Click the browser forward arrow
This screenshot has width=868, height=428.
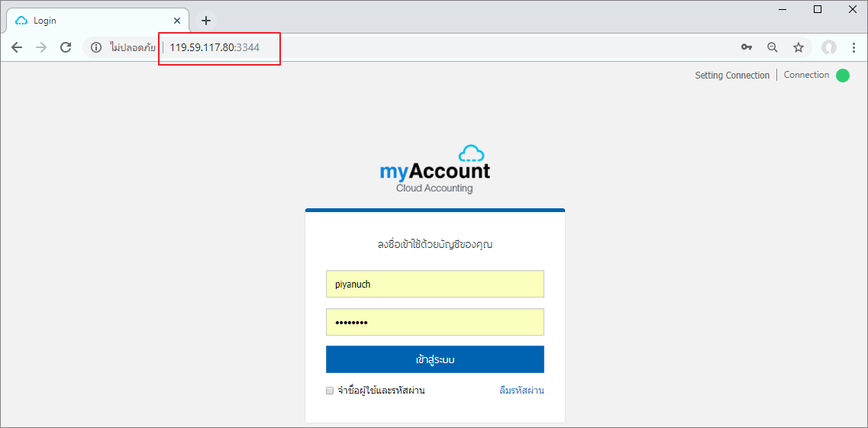(41, 47)
